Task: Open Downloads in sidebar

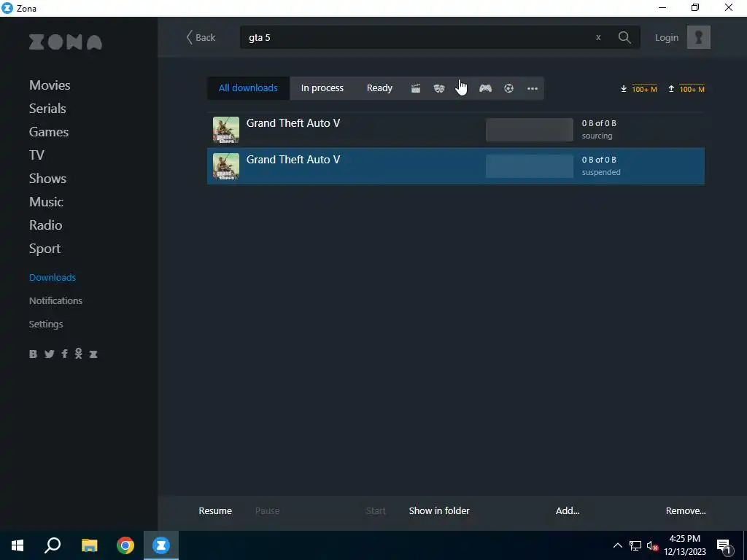Action: coord(53,277)
